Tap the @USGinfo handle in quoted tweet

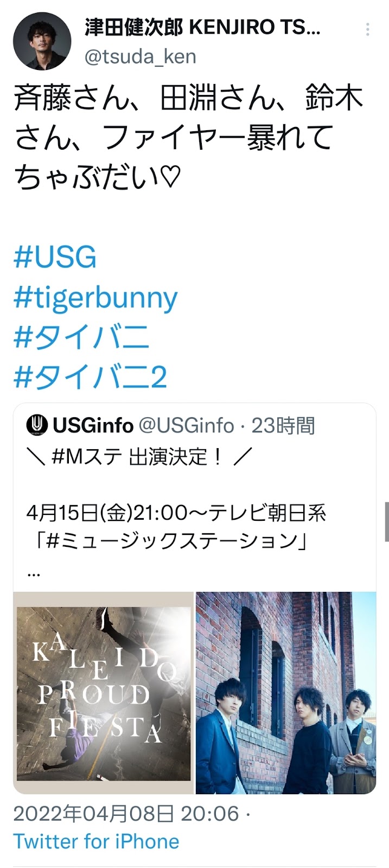click(x=186, y=426)
